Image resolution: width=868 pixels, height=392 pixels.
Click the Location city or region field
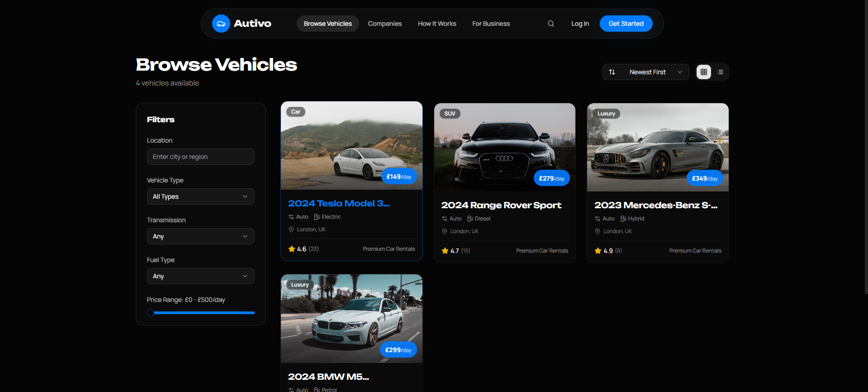[x=200, y=157]
